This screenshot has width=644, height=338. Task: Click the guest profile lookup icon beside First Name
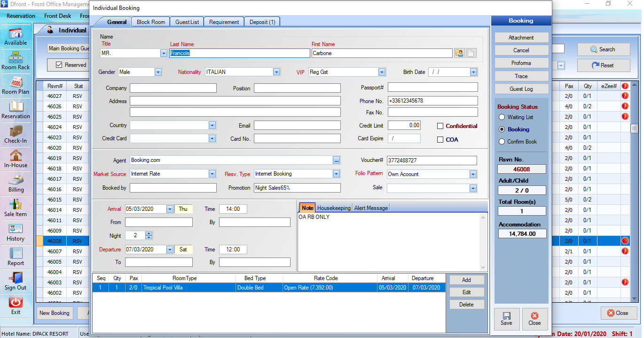(459, 53)
